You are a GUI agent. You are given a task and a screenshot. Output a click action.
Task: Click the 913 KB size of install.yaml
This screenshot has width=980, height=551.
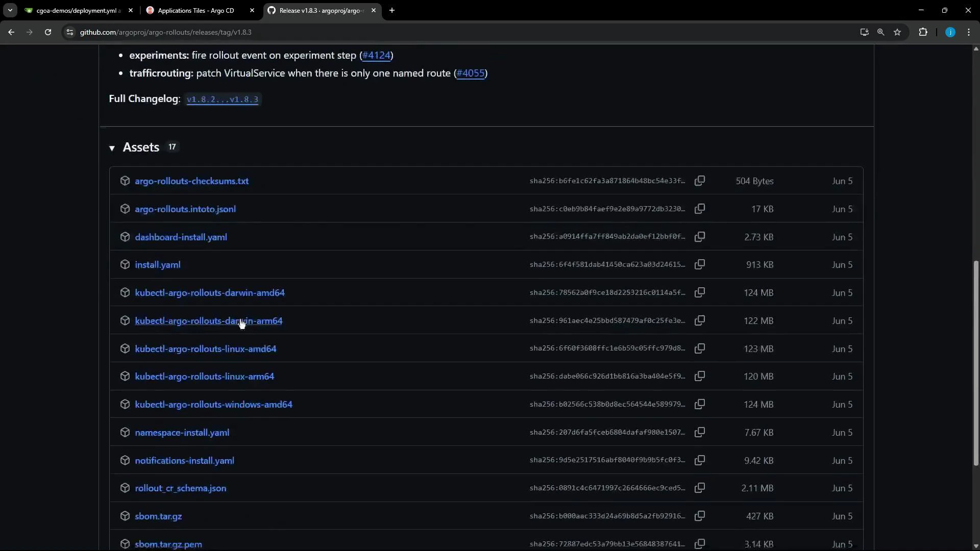click(x=759, y=264)
